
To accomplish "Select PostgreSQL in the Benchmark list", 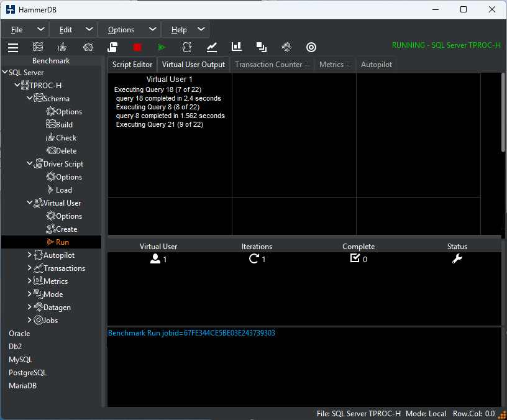I will point(27,373).
